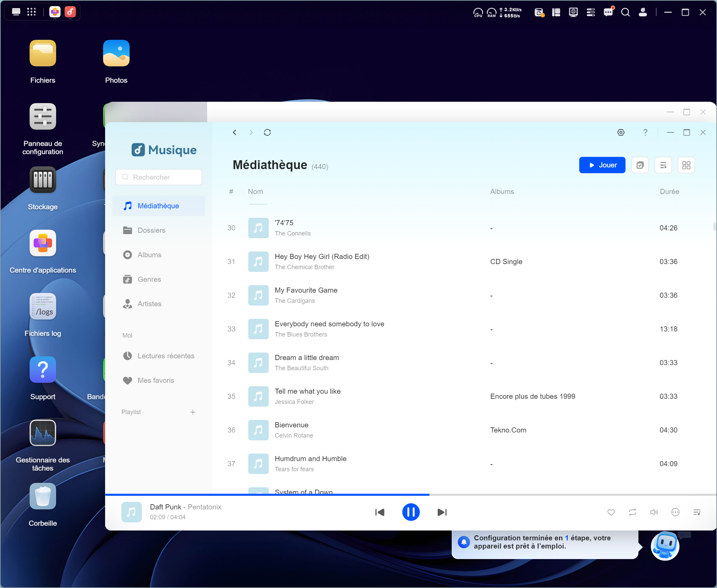Viewport: 717px width, 588px height.
Task: Click the now-playing cover thumbnail
Action: [x=132, y=512]
